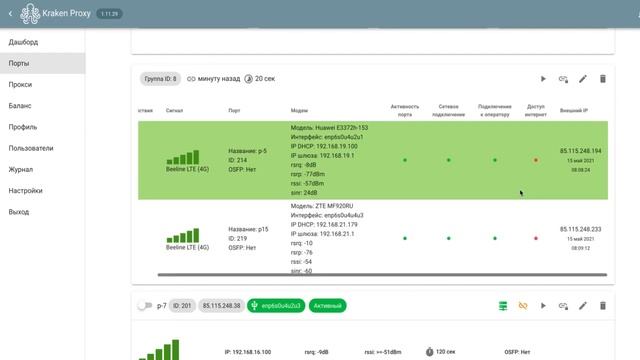Open the Прокси section
This screenshot has width=640, height=360.
click(20, 84)
